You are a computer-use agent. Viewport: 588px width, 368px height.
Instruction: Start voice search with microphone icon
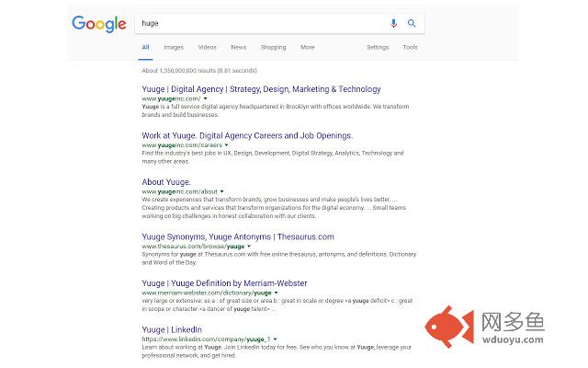(x=393, y=23)
